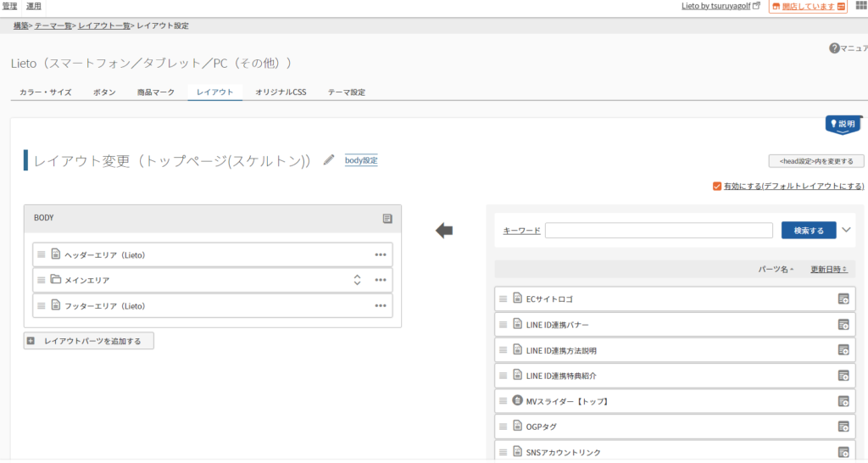This screenshot has width=868, height=463.
Task: Expand advanced search options chevron
Action: (847, 229)
